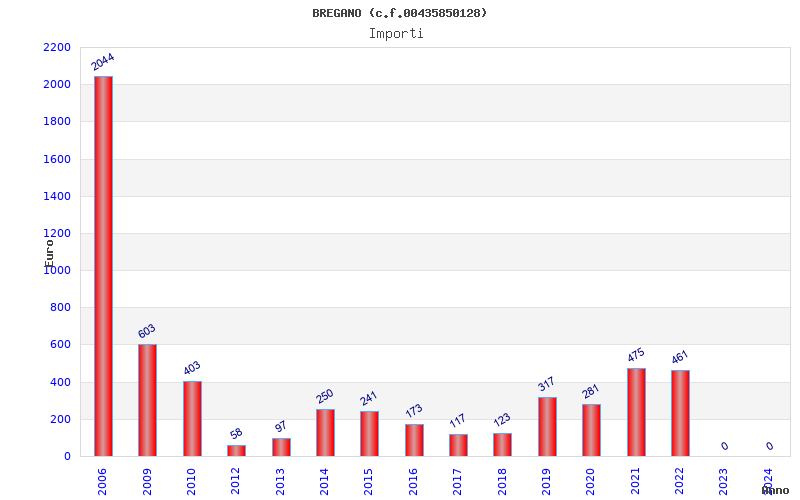Viewport: 800px width, 500px height.
Task: Click the value label 461
Action: (x=680, y=357)
